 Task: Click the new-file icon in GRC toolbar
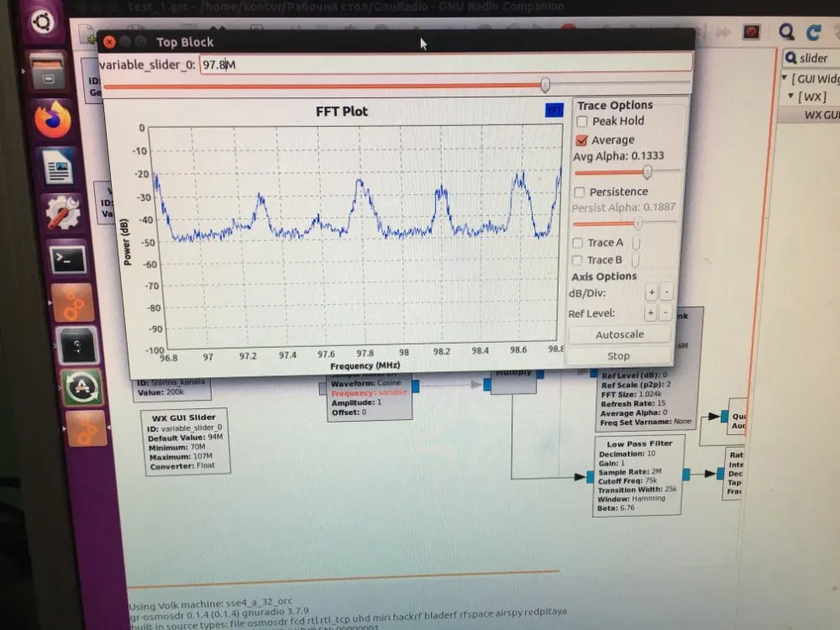click(x=87, y=34)
